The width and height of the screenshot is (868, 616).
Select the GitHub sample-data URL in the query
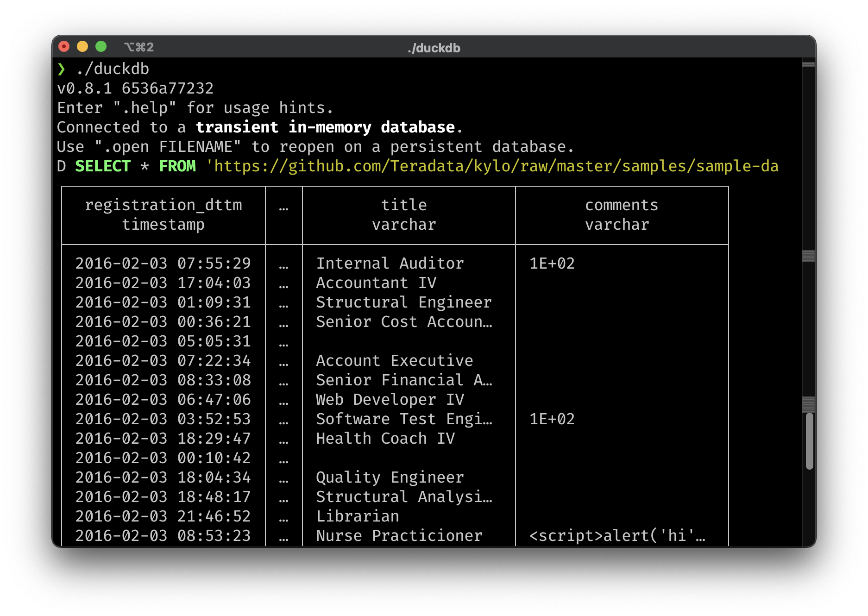click(x=493, y=166)
